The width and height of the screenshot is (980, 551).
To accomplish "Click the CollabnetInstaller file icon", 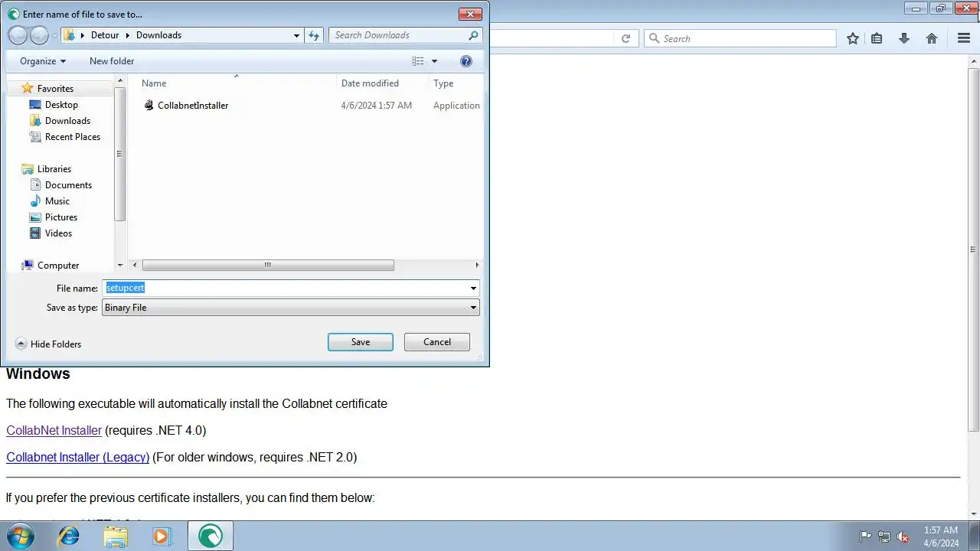I will pyautogui.click(x=149, y=106).
